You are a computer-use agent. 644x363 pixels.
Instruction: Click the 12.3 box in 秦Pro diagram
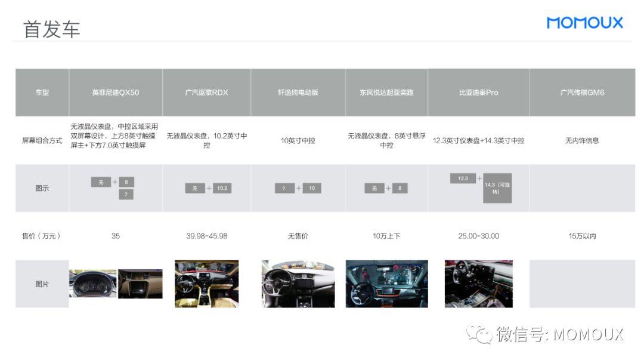tap(463, 179)
